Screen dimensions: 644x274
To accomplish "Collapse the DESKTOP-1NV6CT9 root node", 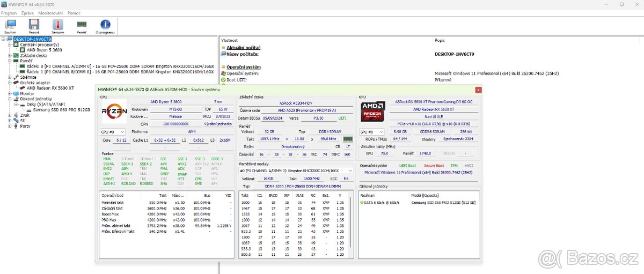I will pyautogui.click(x=4, y=39).
